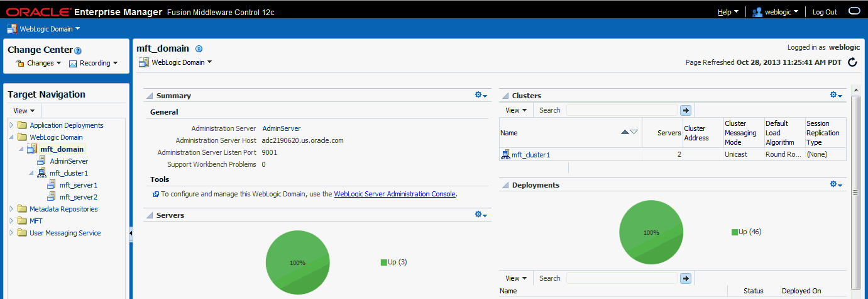Image resolution: width=868 pixels, height=299 pixels.
Task: Expand the Application Deployments tree node
Action: (x=11, y=125)
